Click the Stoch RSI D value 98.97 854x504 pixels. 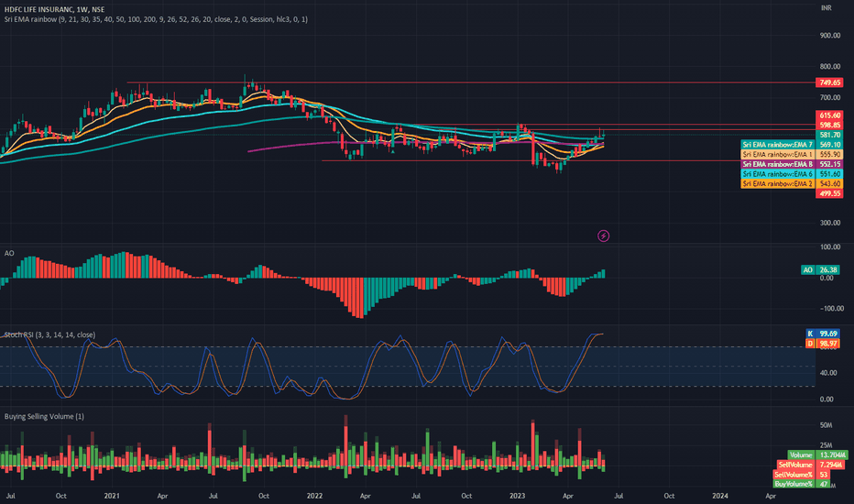coord(823,344)
